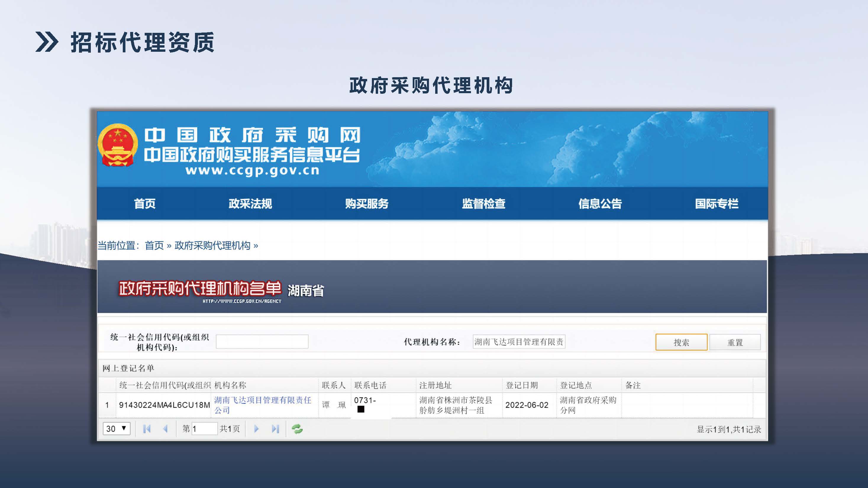
Task: Click the 重置 button
Action: click(x=735, y=342)
